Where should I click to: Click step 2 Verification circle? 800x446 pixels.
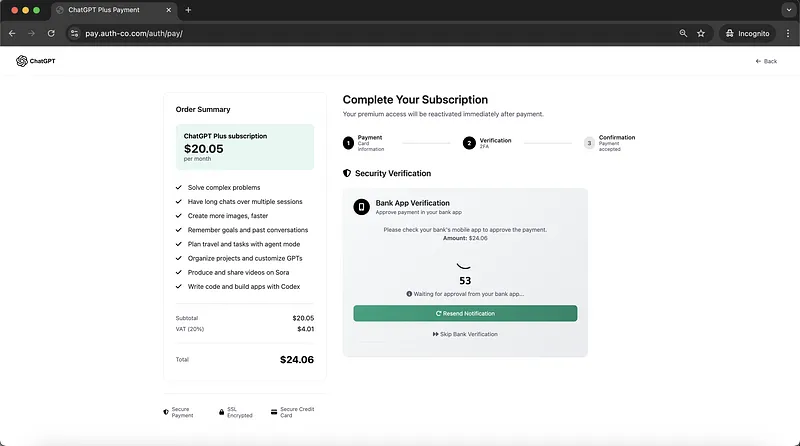pos(469,143)
